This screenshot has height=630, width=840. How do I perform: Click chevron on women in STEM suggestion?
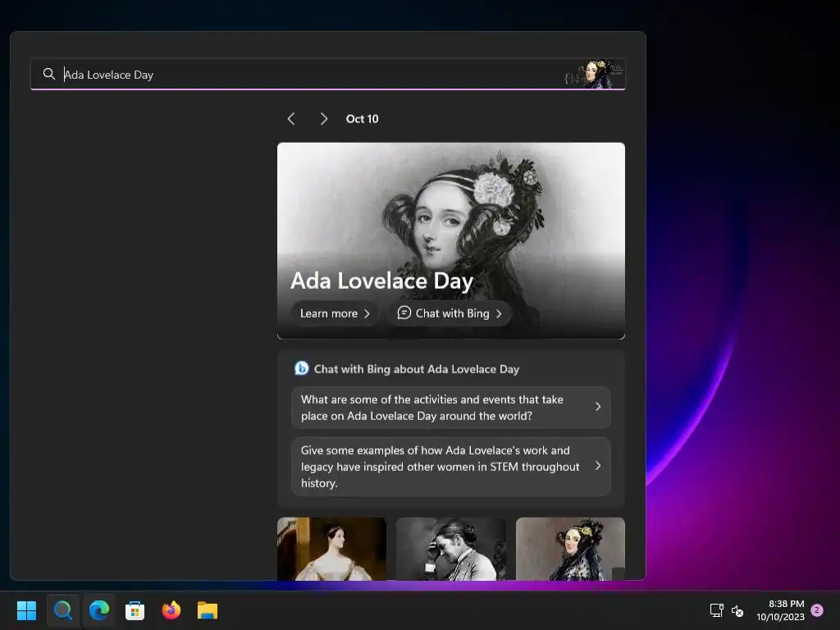598,466
